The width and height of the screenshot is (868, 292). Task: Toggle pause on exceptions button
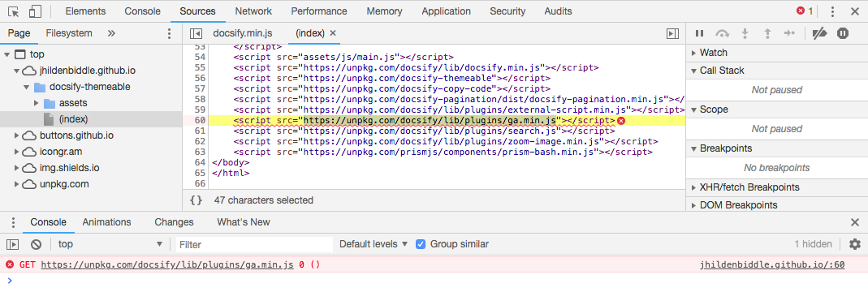843,34
